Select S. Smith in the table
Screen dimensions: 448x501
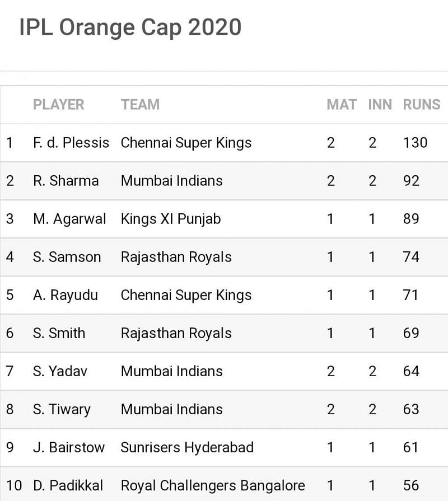[x=59, y=333]
